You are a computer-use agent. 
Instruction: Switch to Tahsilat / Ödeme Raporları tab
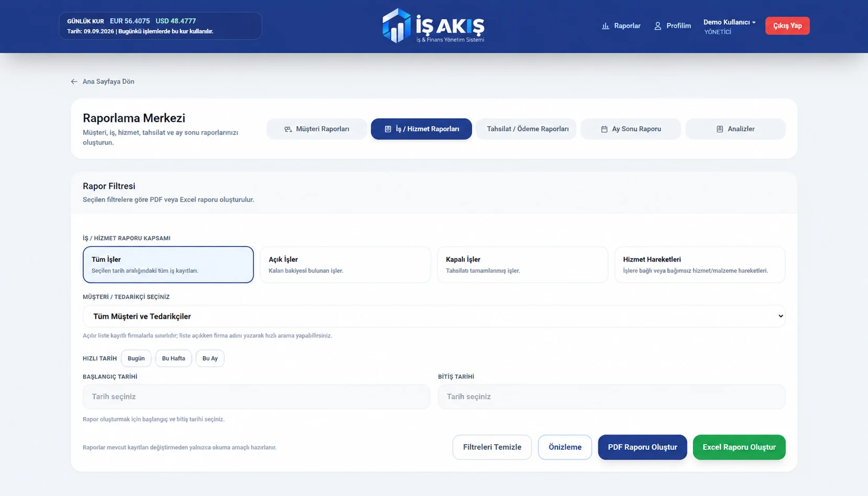point(526,129)
